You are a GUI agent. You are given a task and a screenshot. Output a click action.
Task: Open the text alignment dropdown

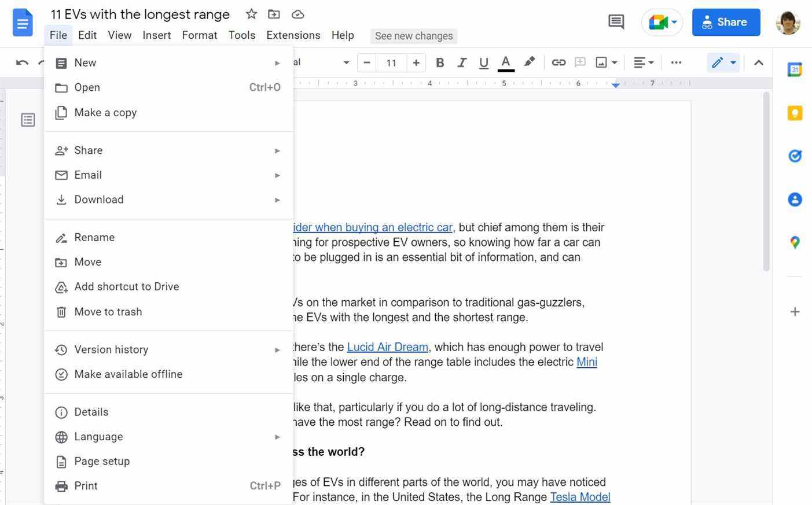coord(644,62)
